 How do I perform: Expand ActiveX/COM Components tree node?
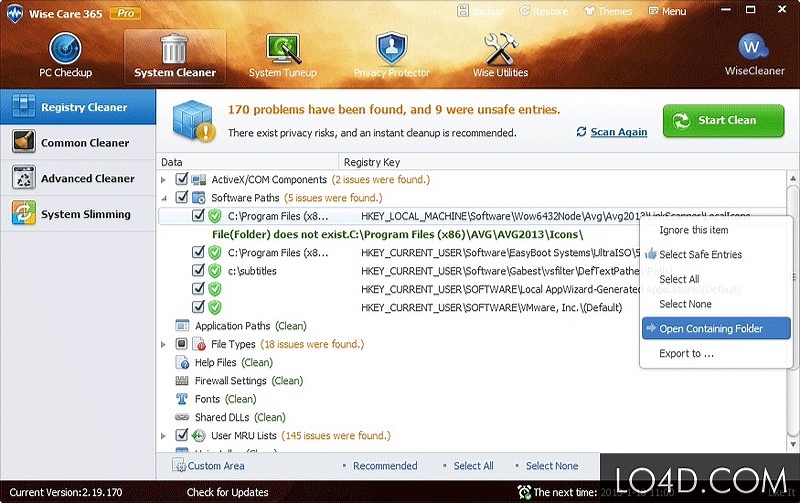pos(163,180)
